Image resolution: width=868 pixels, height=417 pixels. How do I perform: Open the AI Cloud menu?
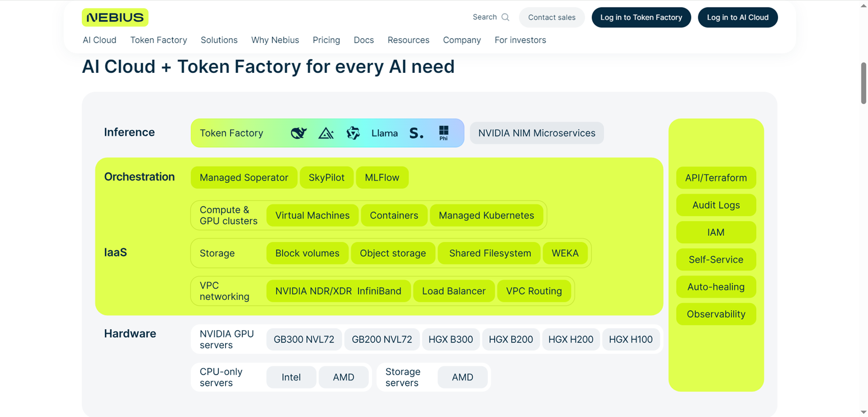pyautogui.click(x=99, y=40)
